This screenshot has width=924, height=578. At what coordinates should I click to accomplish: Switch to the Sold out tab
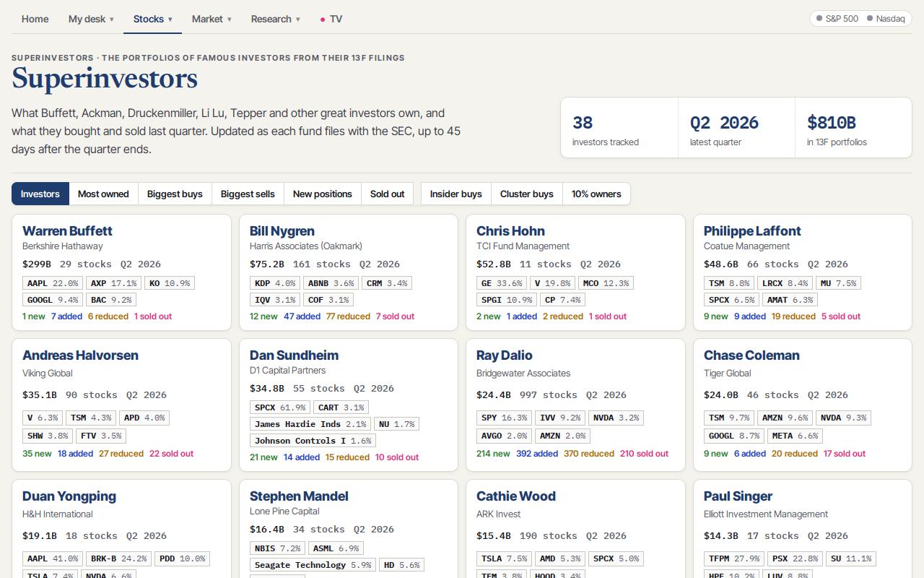388,194
